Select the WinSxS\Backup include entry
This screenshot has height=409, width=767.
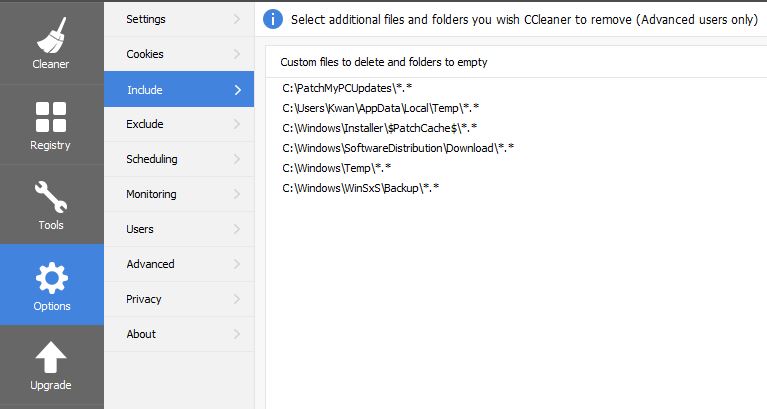tap(361, 188)
